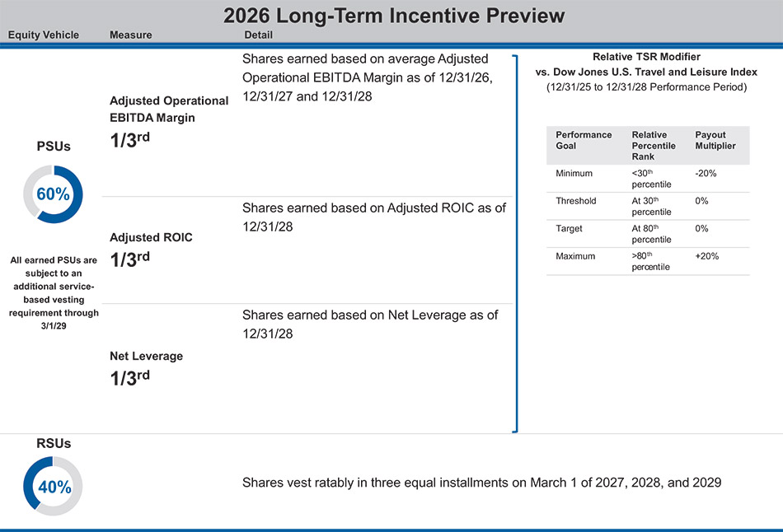
Task: Click the 1/3rd weighting under Net Leverage
Action: pos(130,378)
